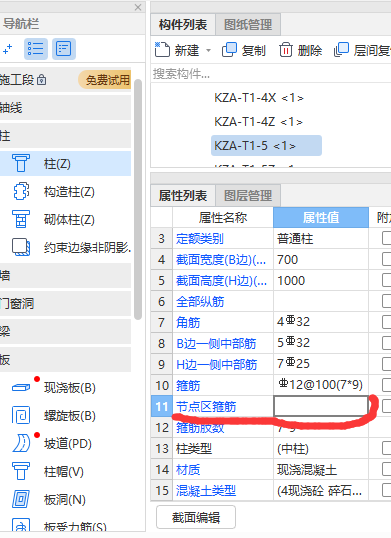
Task: Tick the checkbox in 截面宽度(B边) row
Action: (387, 259)
